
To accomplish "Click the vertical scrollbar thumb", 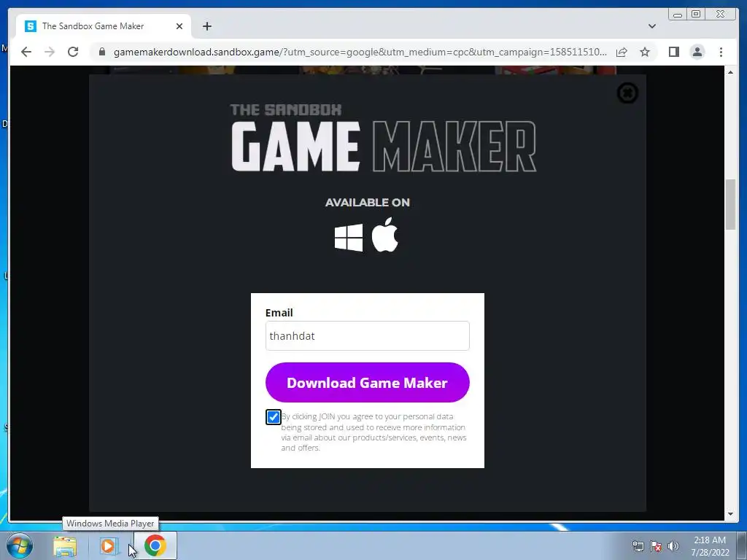I will click(x=730, y=205).
